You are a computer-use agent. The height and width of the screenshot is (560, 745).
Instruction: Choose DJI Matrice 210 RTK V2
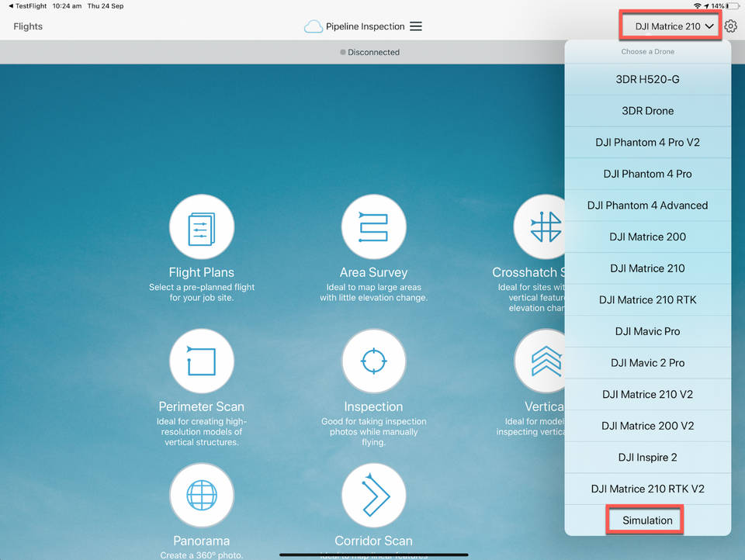648,489
